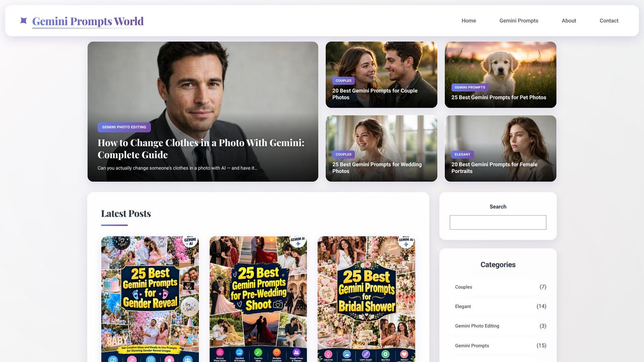Open the Pre-Wedding Shoot post thumbnail
Screen dimensions: 644x362
258,299
